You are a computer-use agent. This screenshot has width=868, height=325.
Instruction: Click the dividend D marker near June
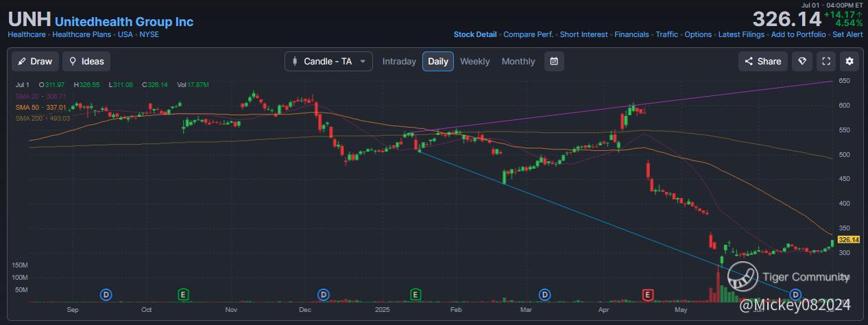click(x=797, y=294)
